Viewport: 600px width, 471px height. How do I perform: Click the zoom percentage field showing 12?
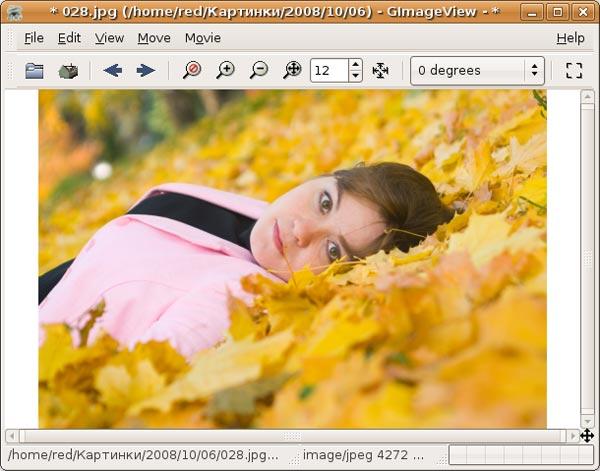point(329,70)
